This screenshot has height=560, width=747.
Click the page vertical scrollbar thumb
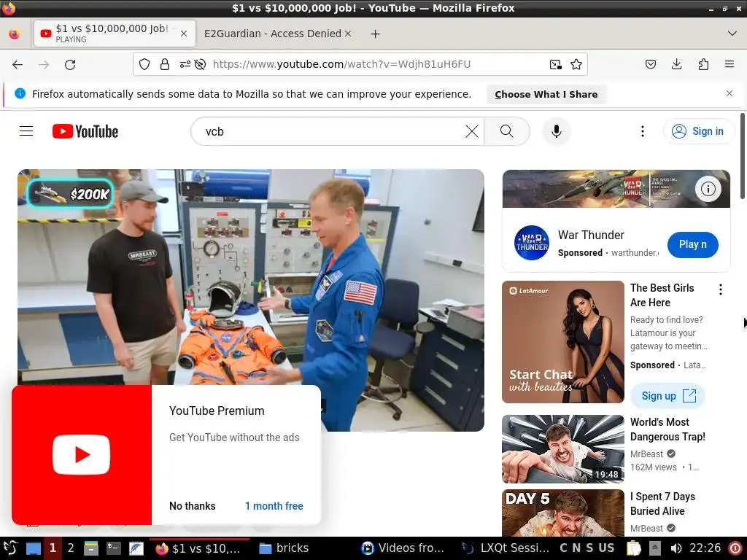[x=743, y=156]
